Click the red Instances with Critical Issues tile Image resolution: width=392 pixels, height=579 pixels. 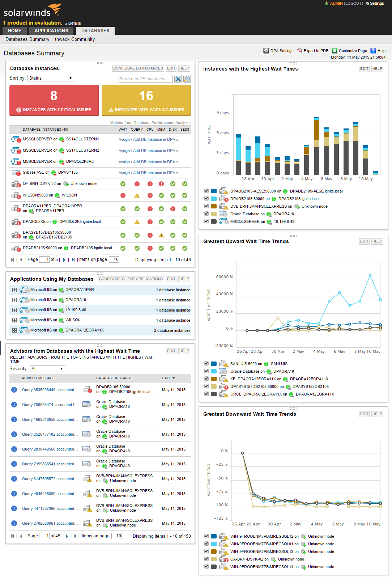click(54, 100)
